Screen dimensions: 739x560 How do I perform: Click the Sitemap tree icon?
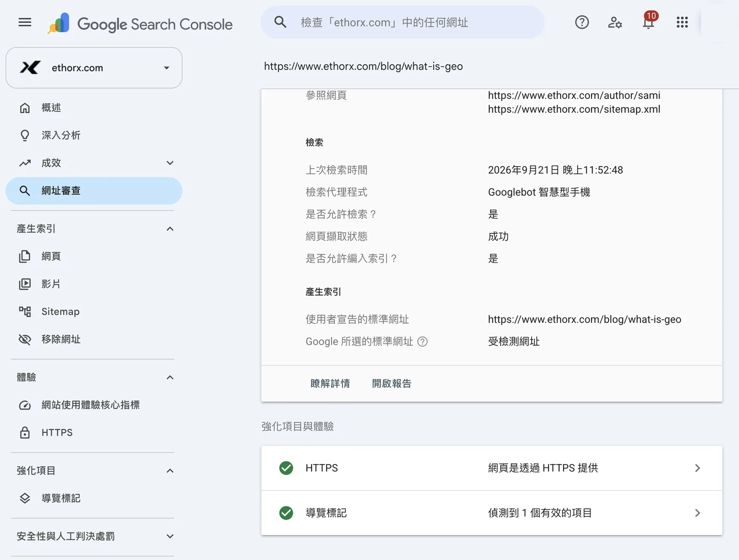[x=25, y=311]
